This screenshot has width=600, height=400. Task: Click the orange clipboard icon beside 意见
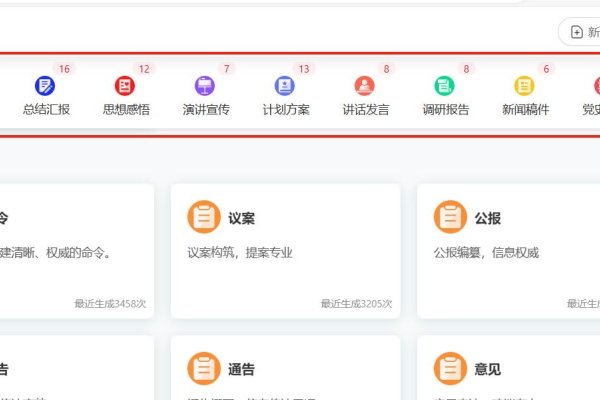(450, 369)
